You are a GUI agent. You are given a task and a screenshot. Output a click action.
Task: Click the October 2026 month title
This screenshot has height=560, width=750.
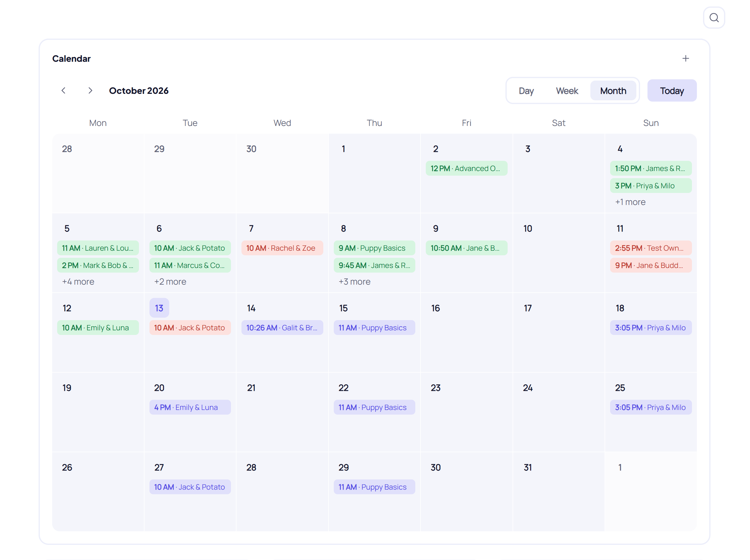coord(138,91)
